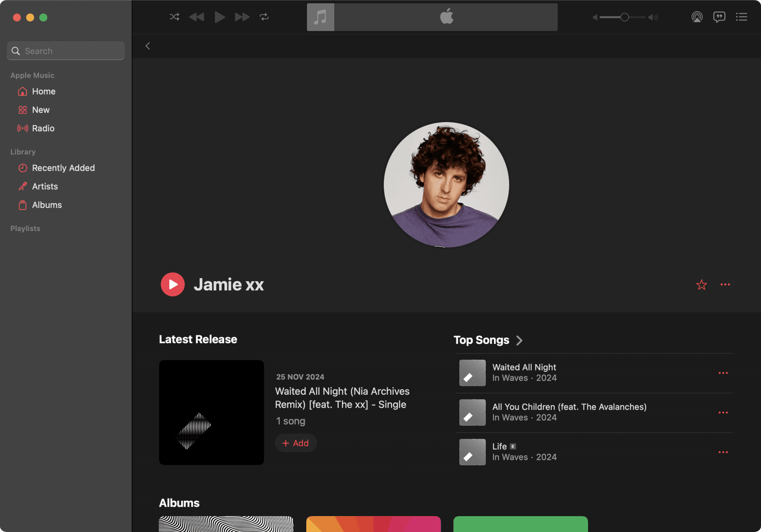Play Jamie xx with the red play button
Image resolution: width=761 pixels, height=532 pixels.
click(173, 284)
